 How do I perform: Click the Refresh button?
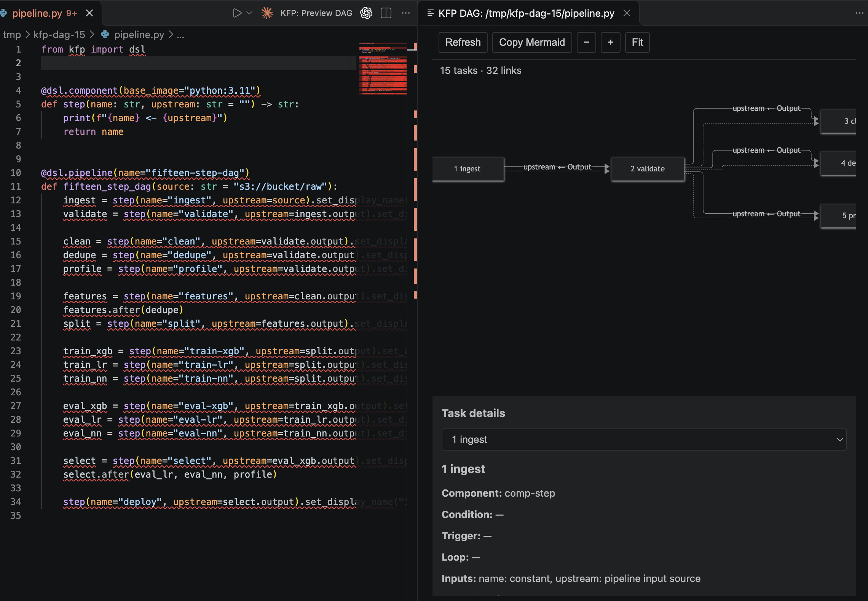(463, 42)
